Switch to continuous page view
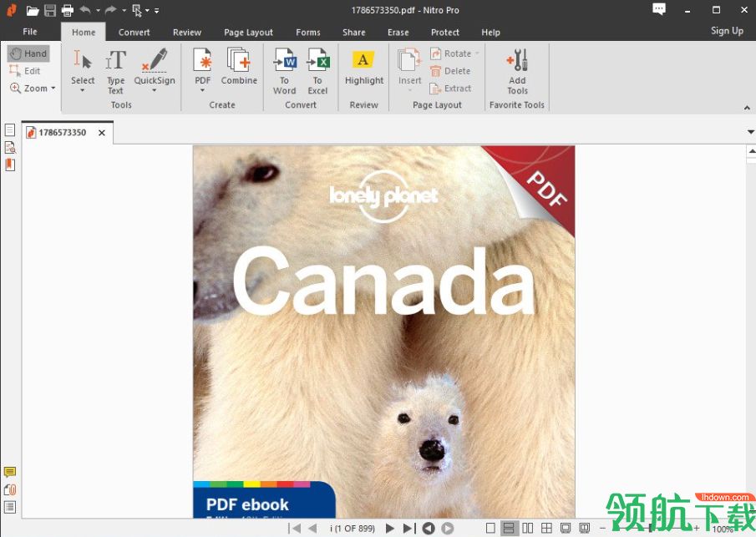This screenshot has width=756, height=537. point(509,529)
